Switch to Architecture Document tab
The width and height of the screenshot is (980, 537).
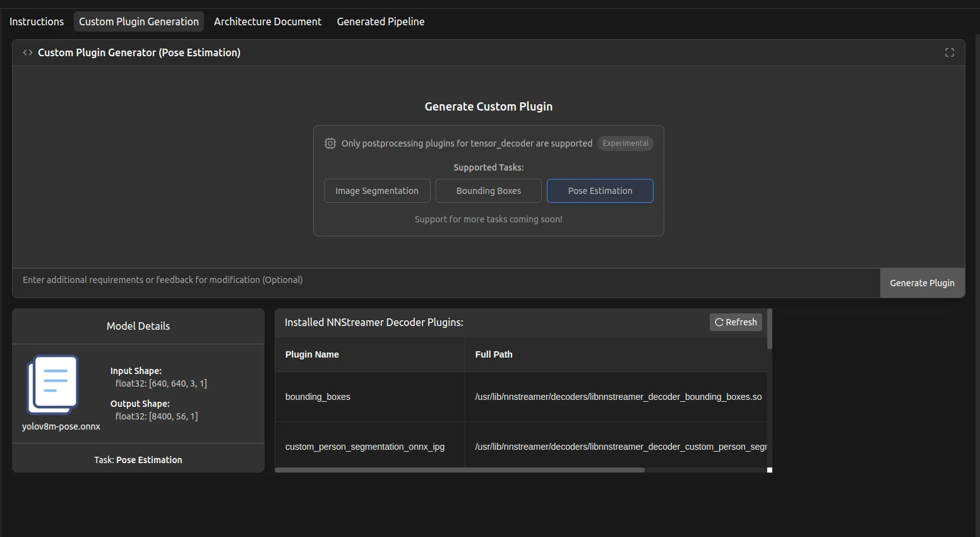(268, 21)
